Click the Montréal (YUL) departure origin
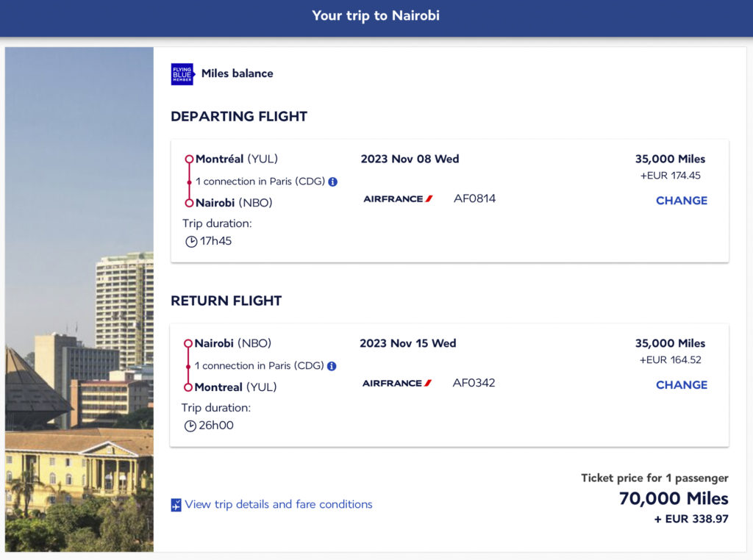This screenshot has height=560, width=753. click(236, 159)
